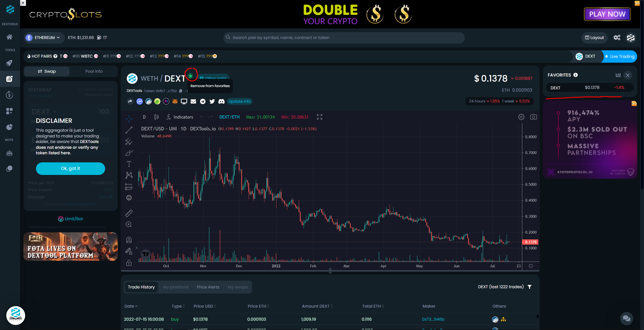
Task: Select the ruler measure tool
Action: coord(129,213)
